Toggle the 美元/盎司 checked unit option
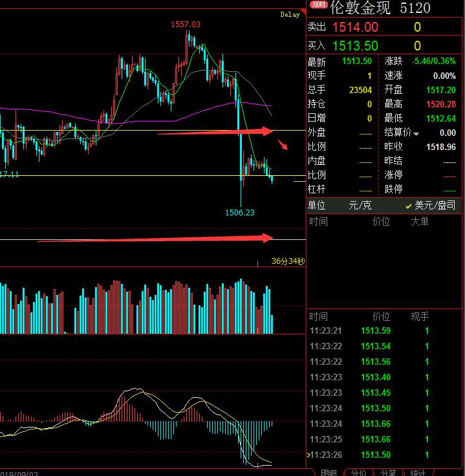465x476 pixels. (x=431, y=206)
